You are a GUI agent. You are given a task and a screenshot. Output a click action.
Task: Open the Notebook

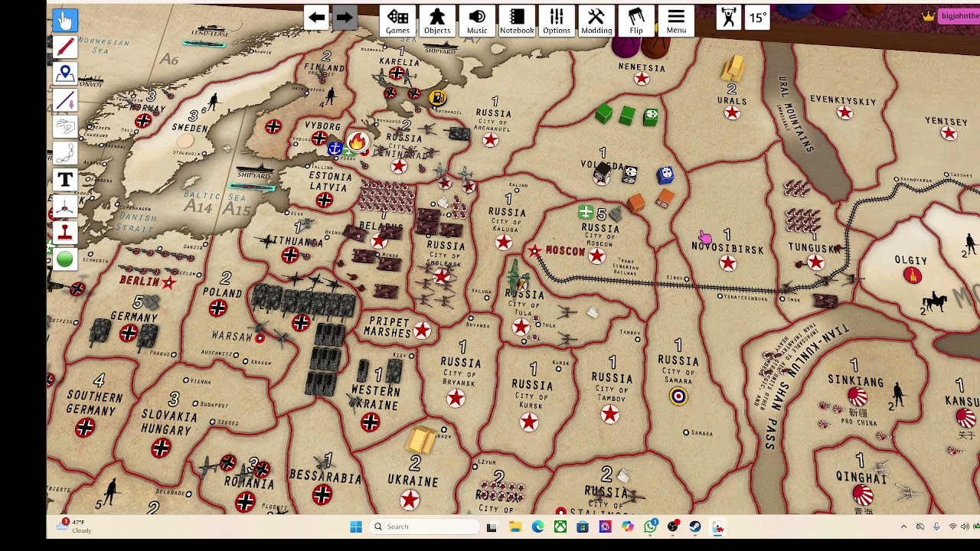517,21
